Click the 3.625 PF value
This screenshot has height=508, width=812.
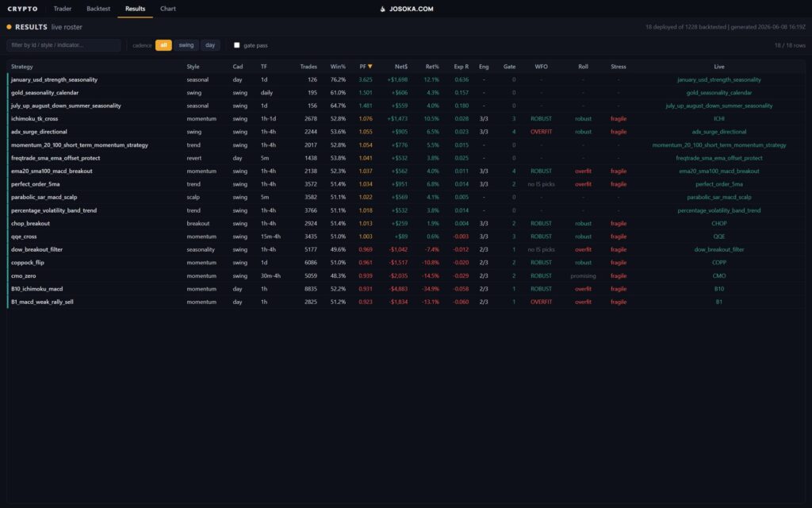[x=365, y=80]
